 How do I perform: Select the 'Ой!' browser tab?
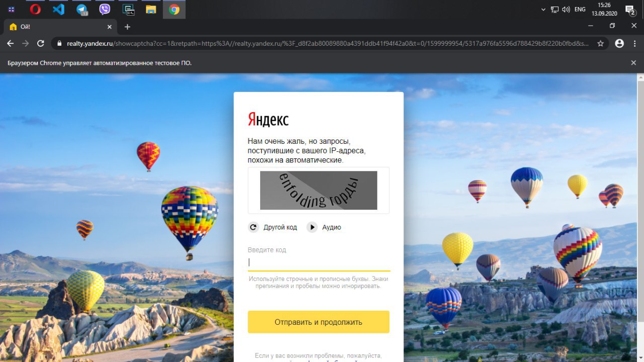click(x=60, y=27)
